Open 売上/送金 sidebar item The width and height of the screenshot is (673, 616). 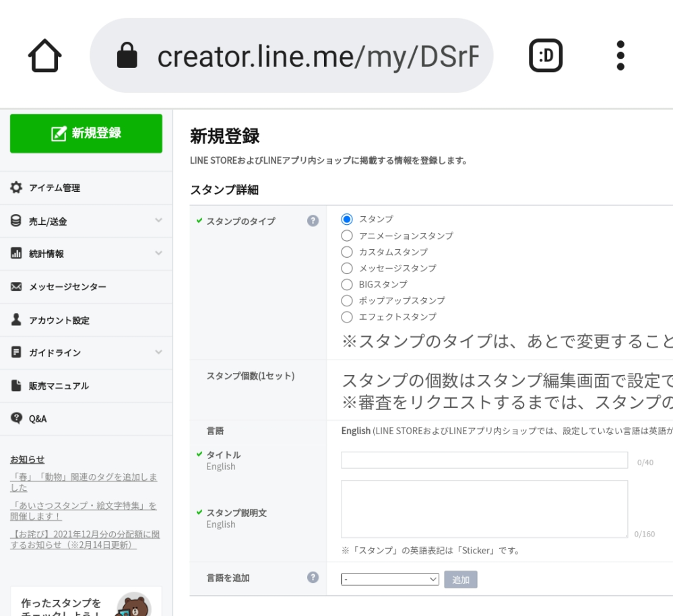[48, 221]
